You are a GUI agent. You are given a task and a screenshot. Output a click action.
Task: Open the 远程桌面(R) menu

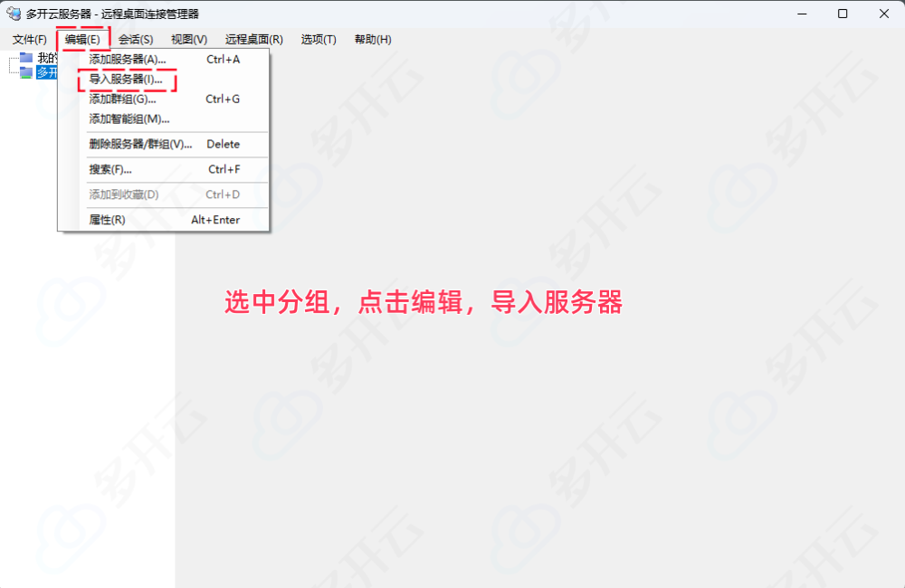pos(253,40)
